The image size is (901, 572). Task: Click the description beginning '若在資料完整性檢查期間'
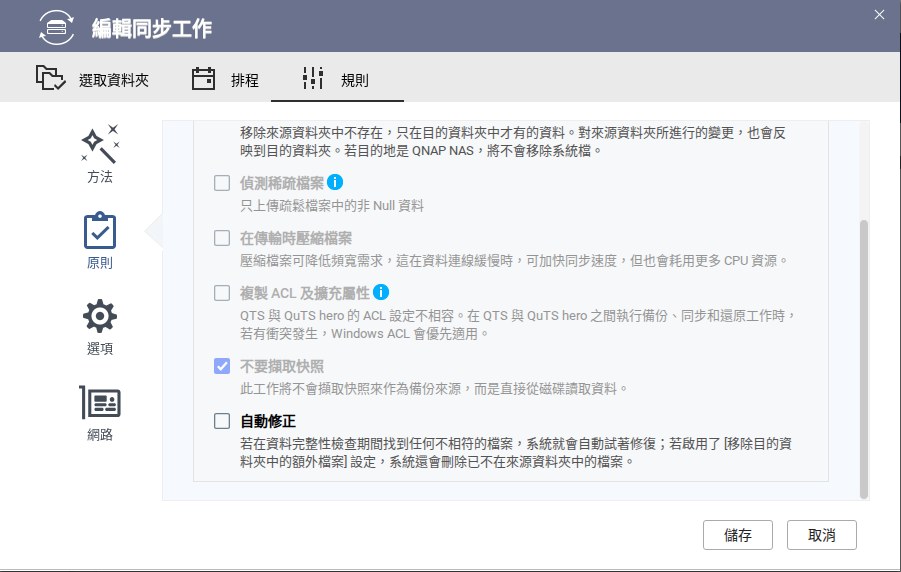coord(516,452)
